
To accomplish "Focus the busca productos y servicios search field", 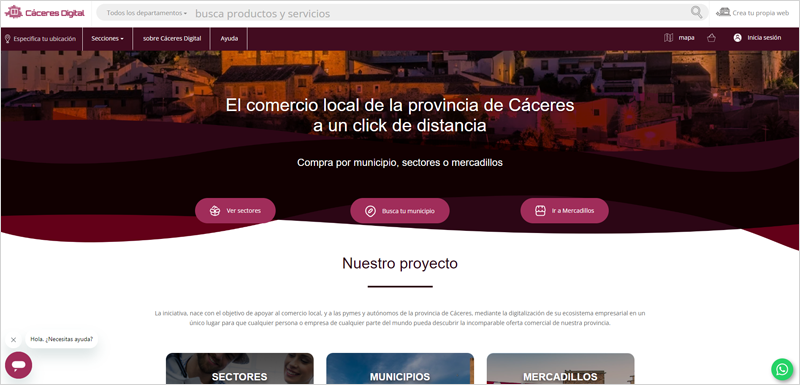I will (439, 13).
